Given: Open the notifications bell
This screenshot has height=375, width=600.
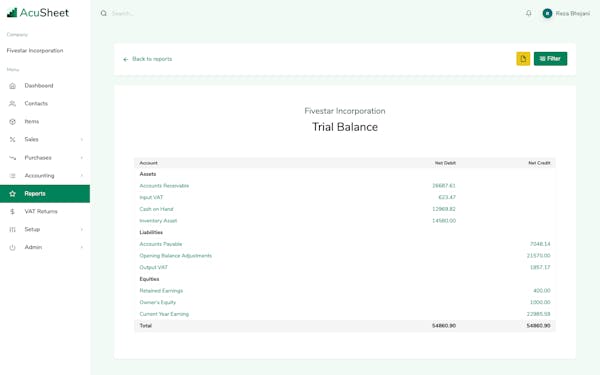Looking at the screenshot, I should pos(528,13).
